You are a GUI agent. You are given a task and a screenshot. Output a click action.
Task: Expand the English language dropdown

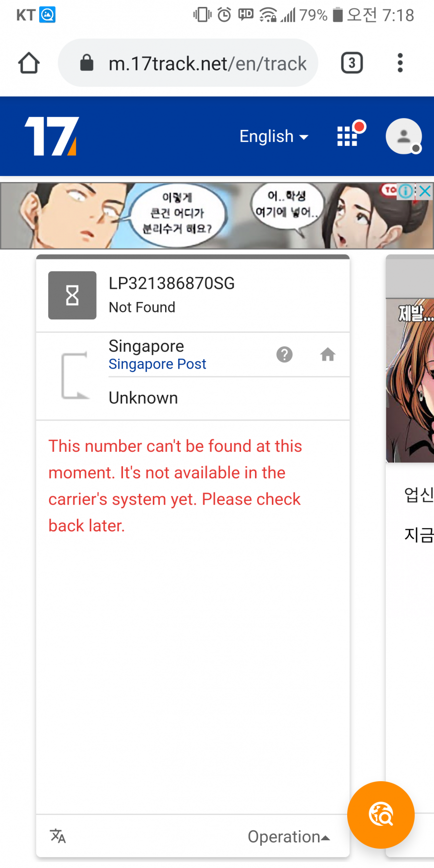pos(274,136)
